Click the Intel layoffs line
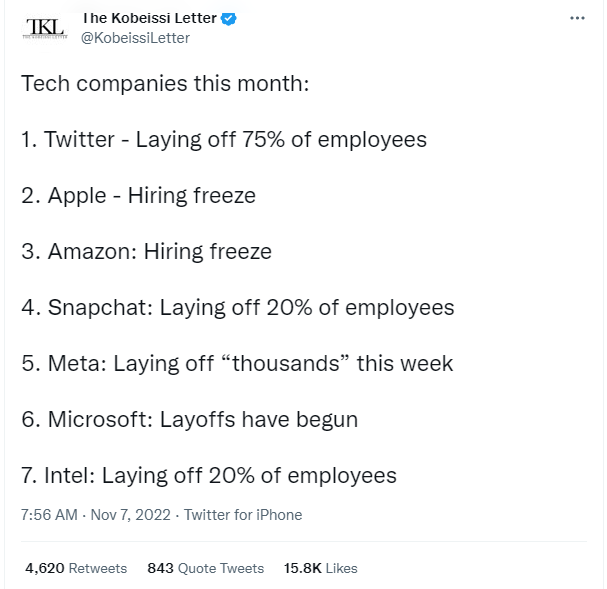This screenshot has height=589, width=607. (209, 475)
